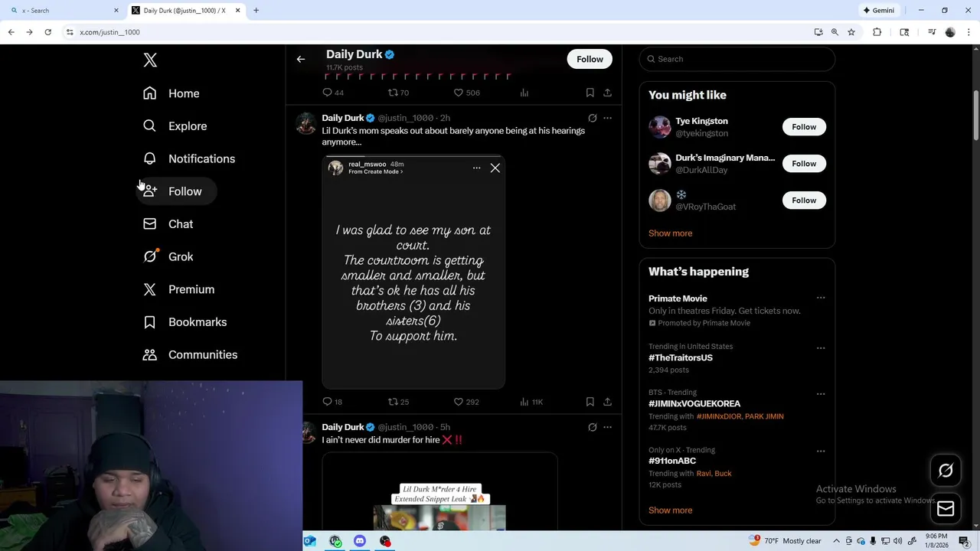Open a new browser tab
Screen dimensions: 980x551
click(256, 10)
